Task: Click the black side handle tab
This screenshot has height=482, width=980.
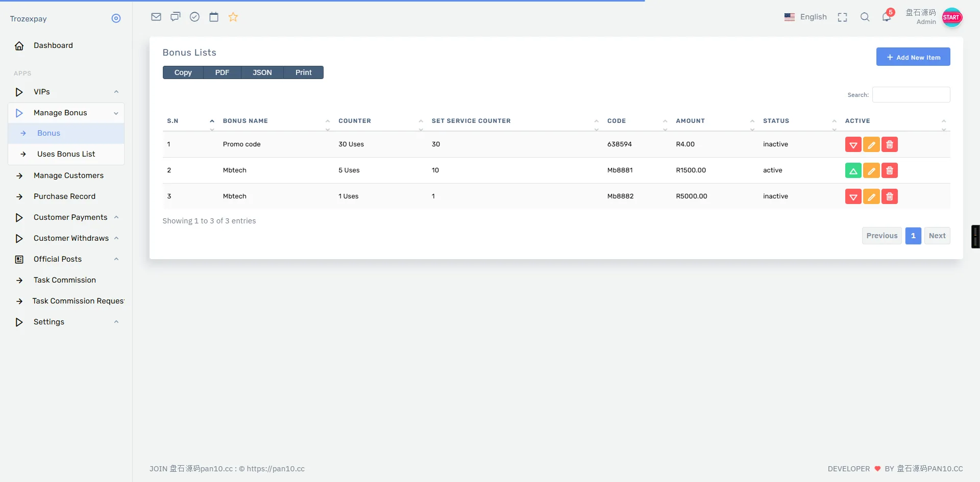Action: (975, 237)
